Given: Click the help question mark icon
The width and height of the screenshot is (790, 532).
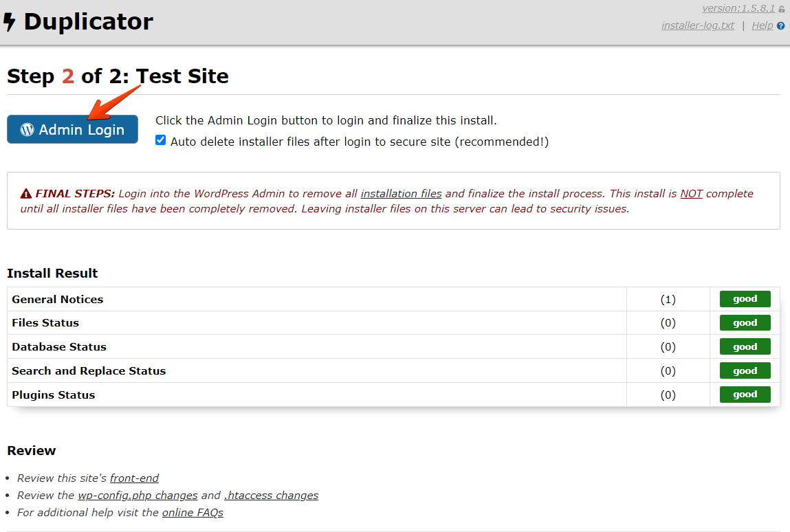Looking at the screenshot, I should point(780,26).
